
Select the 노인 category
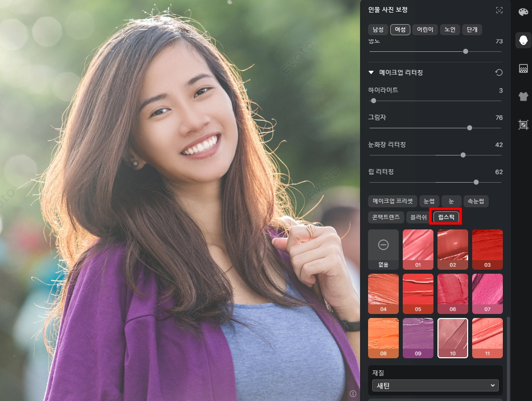click(450, 30)
